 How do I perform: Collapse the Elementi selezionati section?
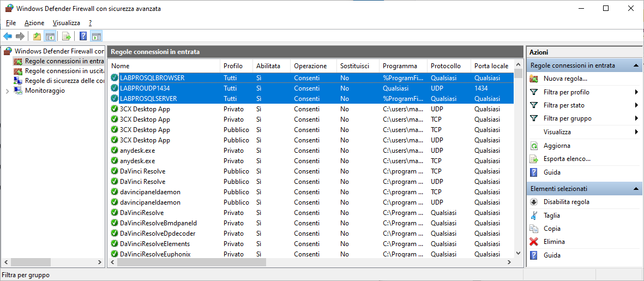coord(635,189)
